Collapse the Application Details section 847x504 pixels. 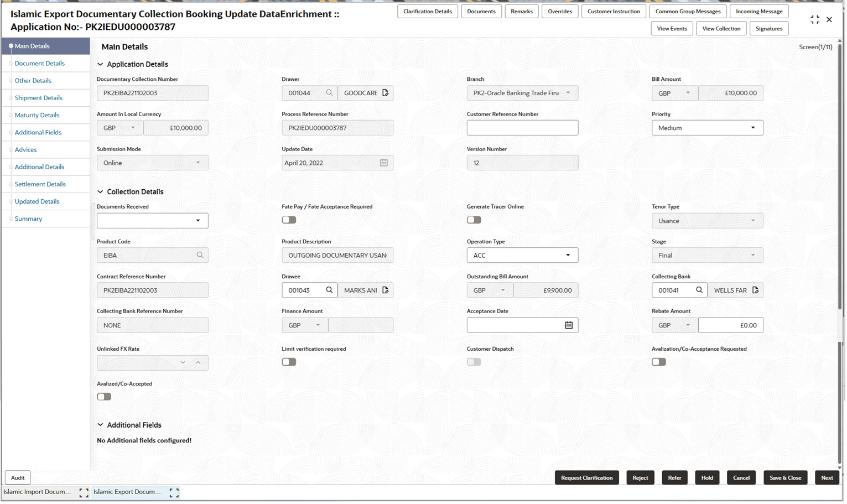(100, 64)
